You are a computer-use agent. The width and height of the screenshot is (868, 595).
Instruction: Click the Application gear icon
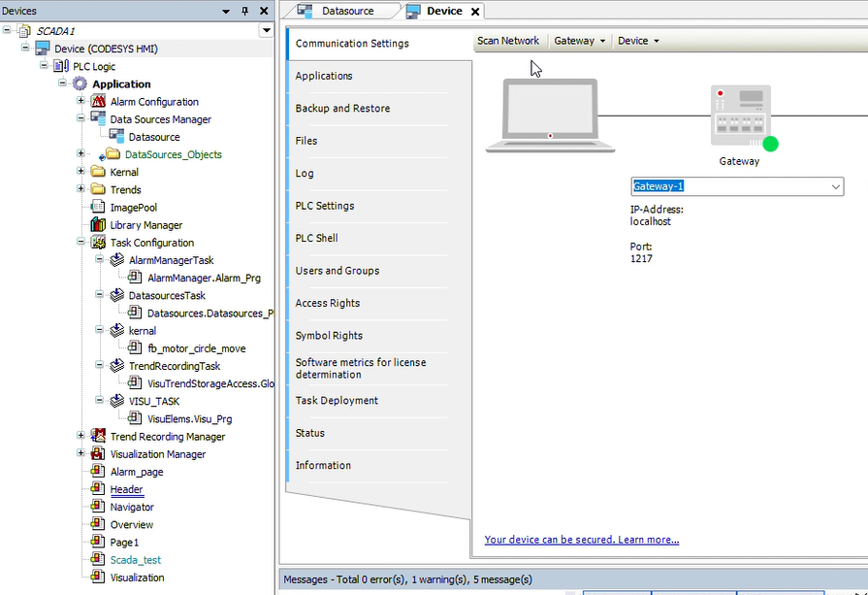(80, 83)
